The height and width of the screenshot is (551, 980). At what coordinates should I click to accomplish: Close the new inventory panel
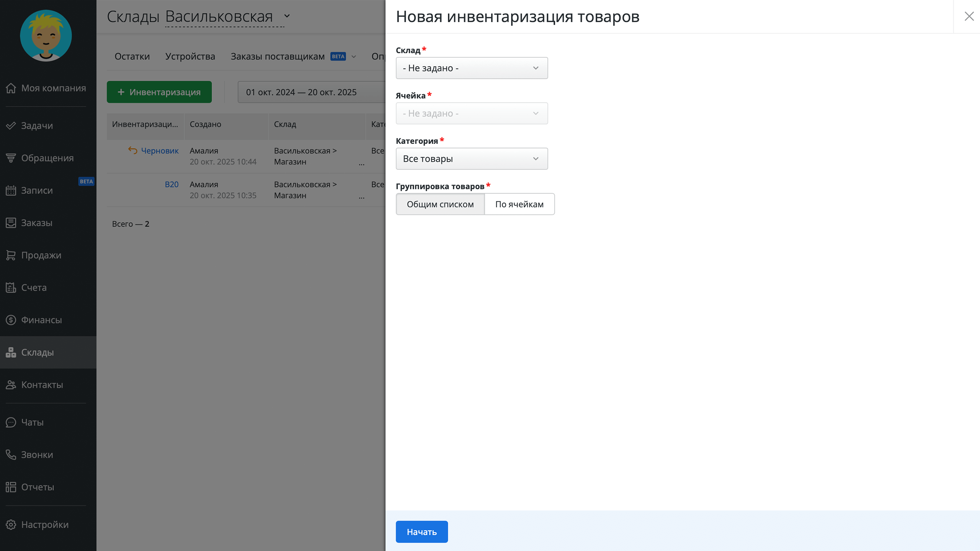tap(969, 16)
